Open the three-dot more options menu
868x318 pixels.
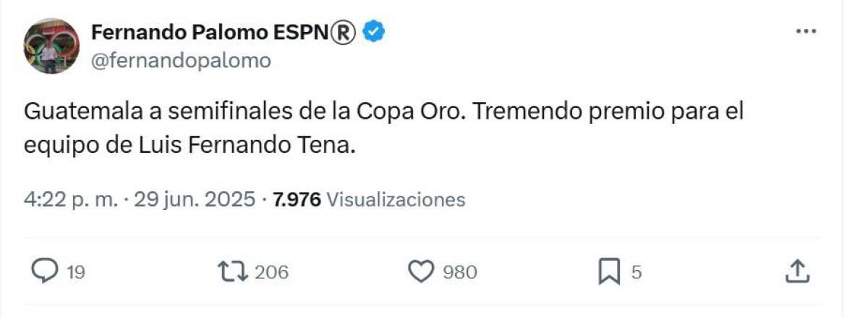pos(805,32)
